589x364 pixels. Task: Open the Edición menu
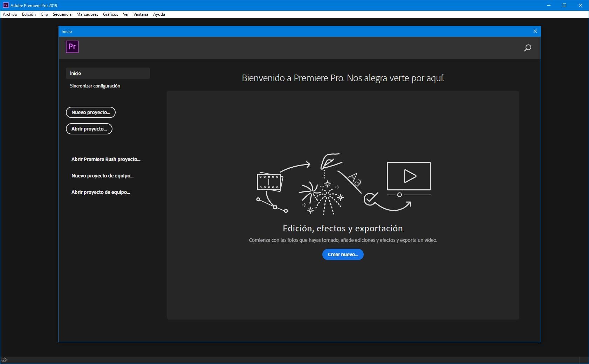tap(29, 14)
